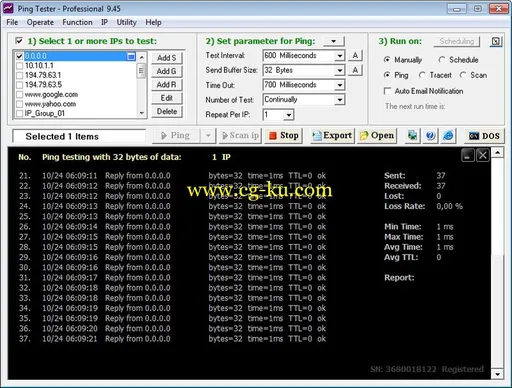Screen dimensions: 512x388
Task: Open the Operate menu
Action: point(40,22)
